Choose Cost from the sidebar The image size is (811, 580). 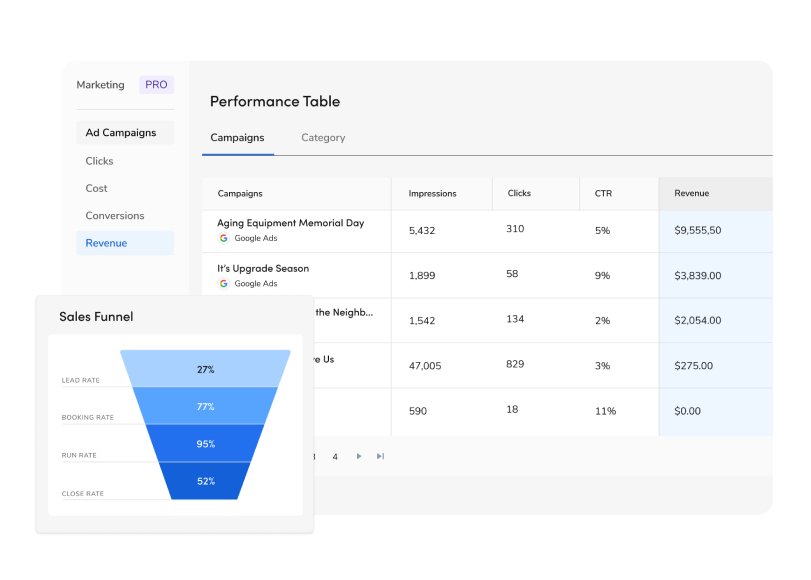[x=95, y=188]
